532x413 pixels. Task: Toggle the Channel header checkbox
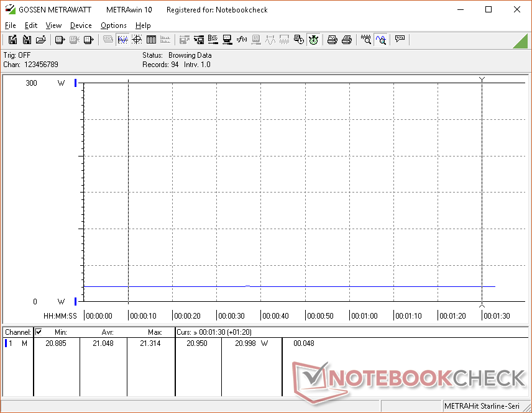click(39, 332)
